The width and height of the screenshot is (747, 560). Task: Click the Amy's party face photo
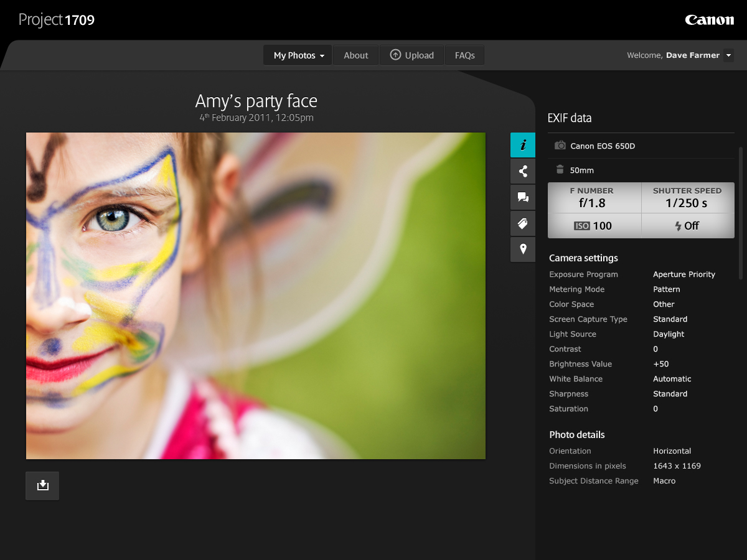tap(255, 296)
